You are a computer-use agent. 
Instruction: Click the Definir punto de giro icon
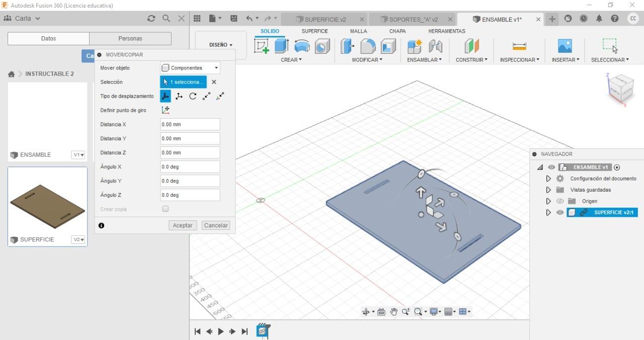pos(166,110)
